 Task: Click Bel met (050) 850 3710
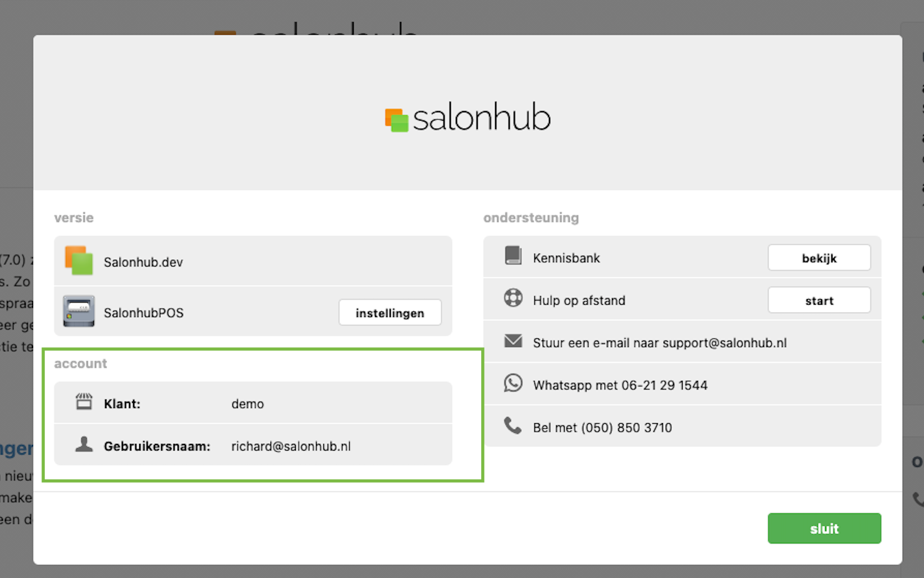602,428
